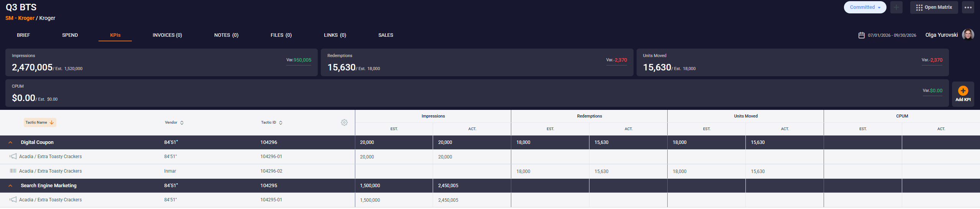This screenshot has height=209, width=980.
Task: Click megaphone icon on tactic 104295-01 row
Action: click(x=13, y=200)
